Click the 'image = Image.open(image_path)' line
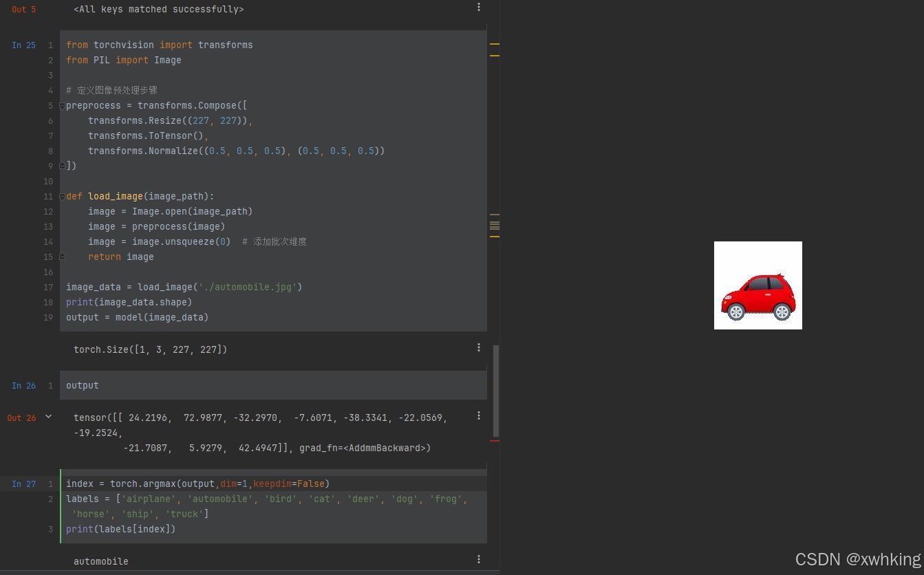This screenshot has width=924, height=575. coord(171,211)
